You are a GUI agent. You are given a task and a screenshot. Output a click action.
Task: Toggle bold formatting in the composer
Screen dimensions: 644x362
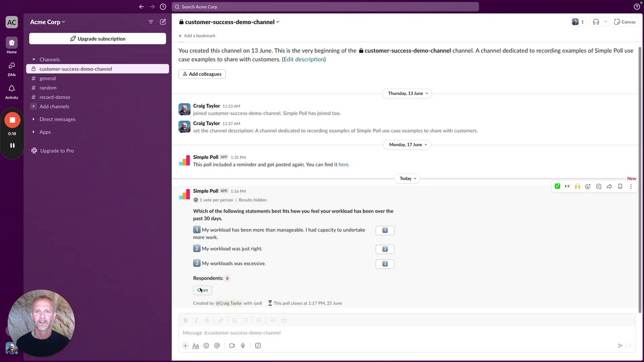pyautogui.click(x=186, y=320)
